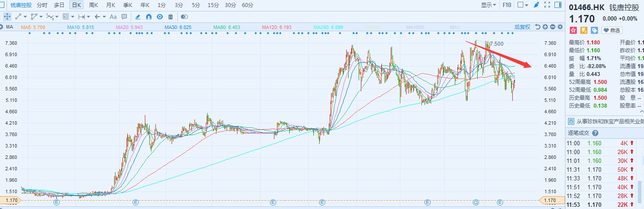Select the polygon shape drawing tool
The image size is (644, 209).
click(34, 17)
